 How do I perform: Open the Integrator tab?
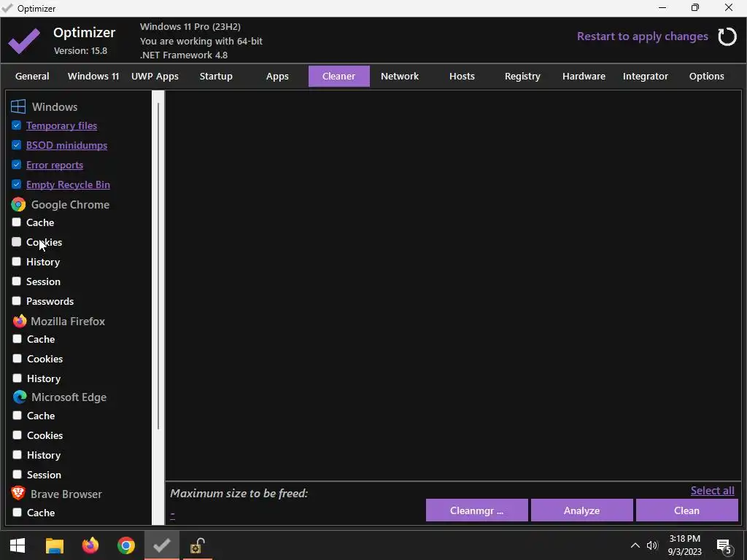click(x=646, y=76)
